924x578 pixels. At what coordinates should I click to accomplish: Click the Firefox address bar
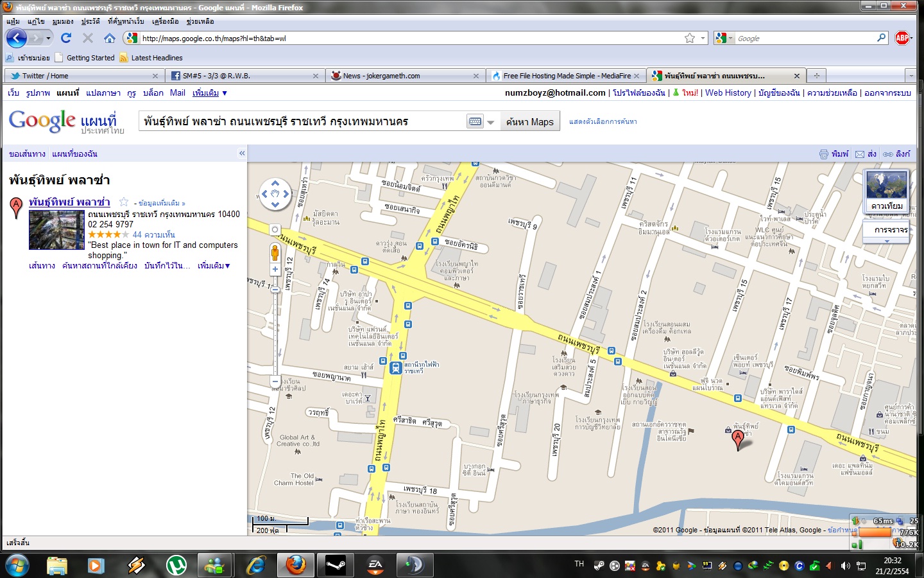(x=411, y=38)
